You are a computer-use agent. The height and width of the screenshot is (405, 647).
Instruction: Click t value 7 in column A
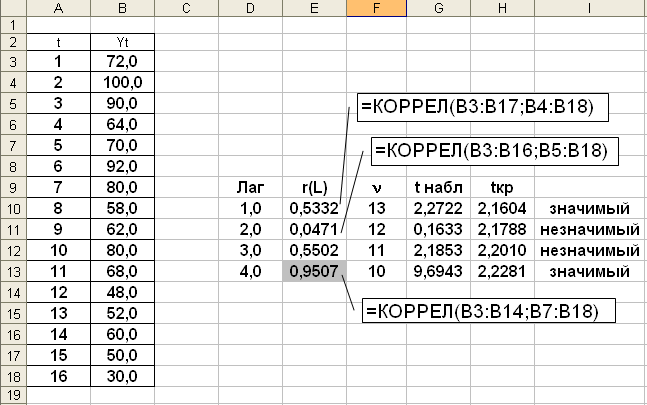[59, 188]
